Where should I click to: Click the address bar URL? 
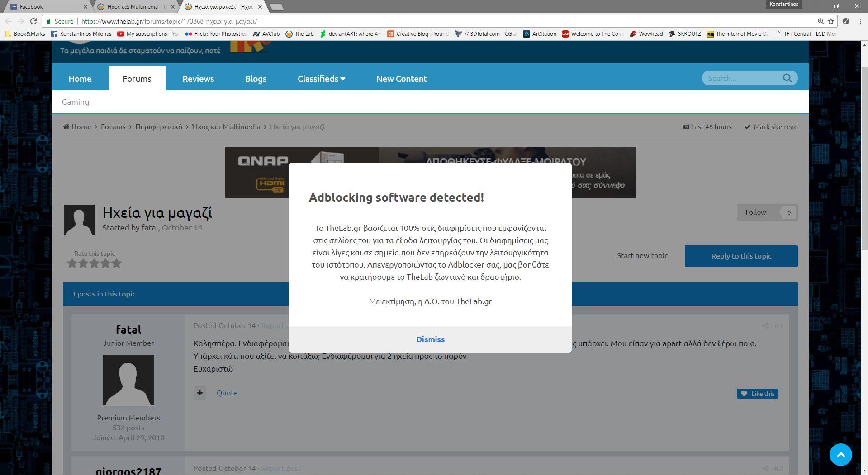(169, 21)
